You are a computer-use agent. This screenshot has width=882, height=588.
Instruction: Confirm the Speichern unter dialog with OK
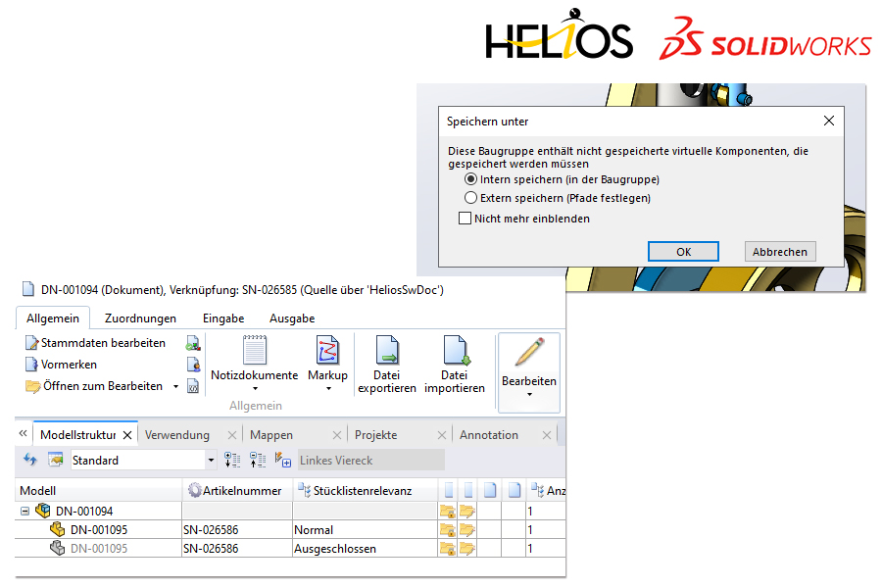pyautogui.click(x=683, y=252)
